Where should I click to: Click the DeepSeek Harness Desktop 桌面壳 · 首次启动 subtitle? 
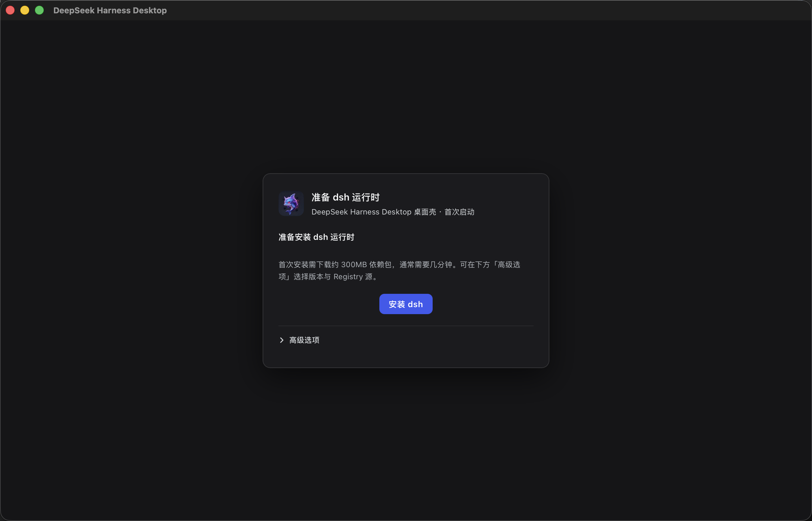click(393, 212)
